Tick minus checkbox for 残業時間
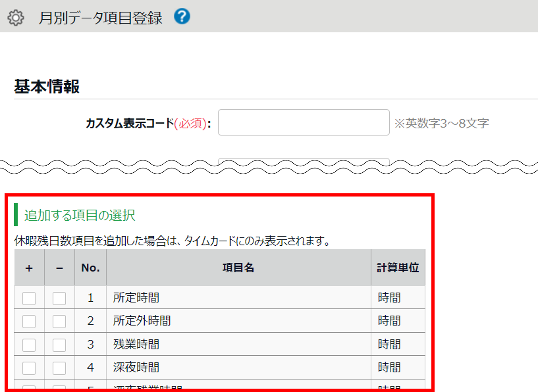 click(59, 345)
